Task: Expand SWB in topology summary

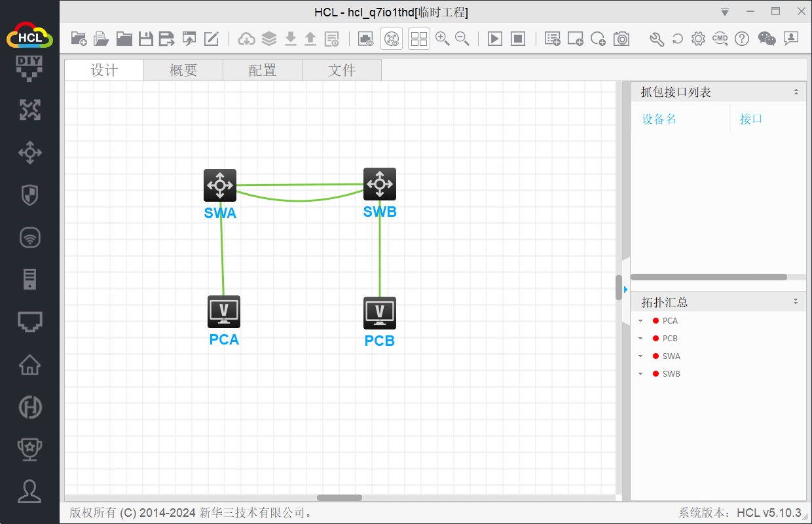Action: (x=640, y=374)
